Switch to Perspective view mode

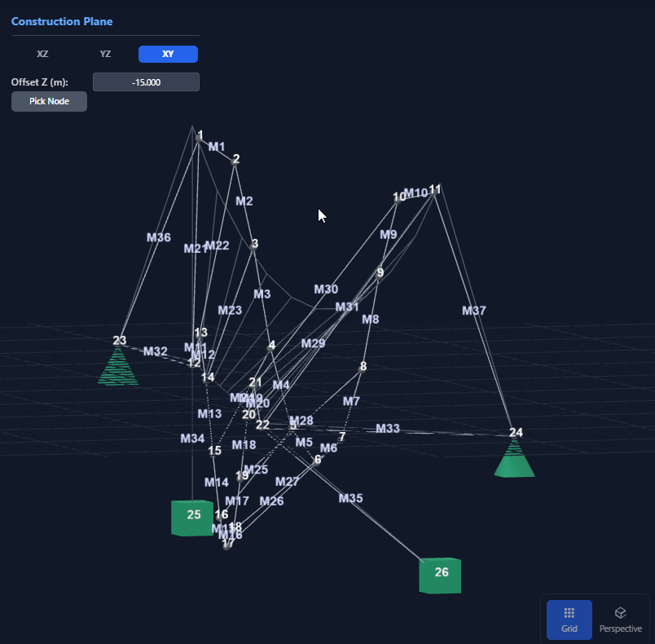(620, 620)
